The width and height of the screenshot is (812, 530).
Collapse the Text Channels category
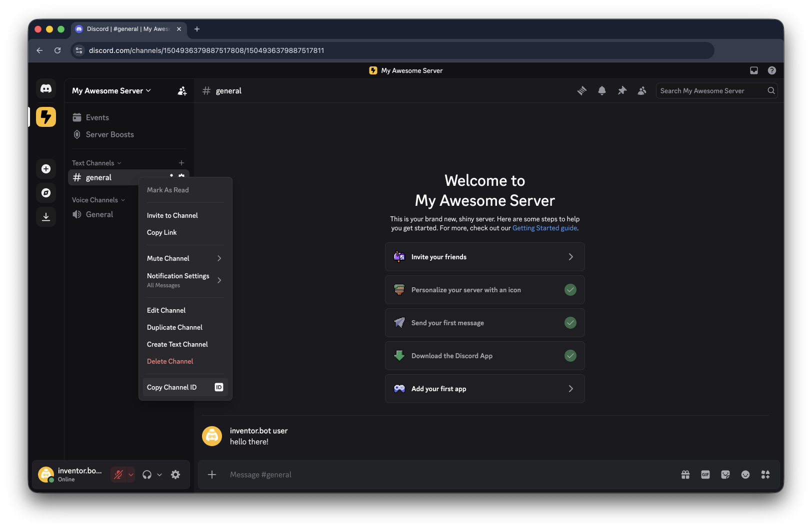[96, 163]
